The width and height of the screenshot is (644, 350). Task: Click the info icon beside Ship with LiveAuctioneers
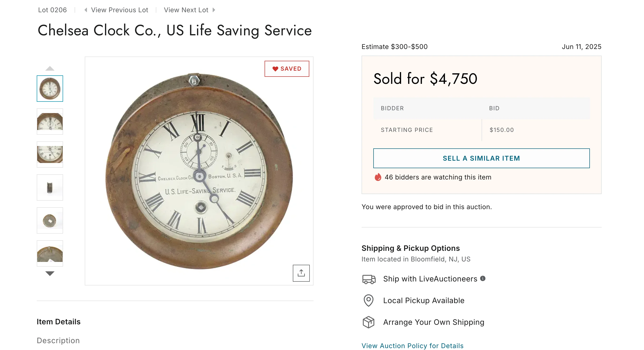pos(483,278)
